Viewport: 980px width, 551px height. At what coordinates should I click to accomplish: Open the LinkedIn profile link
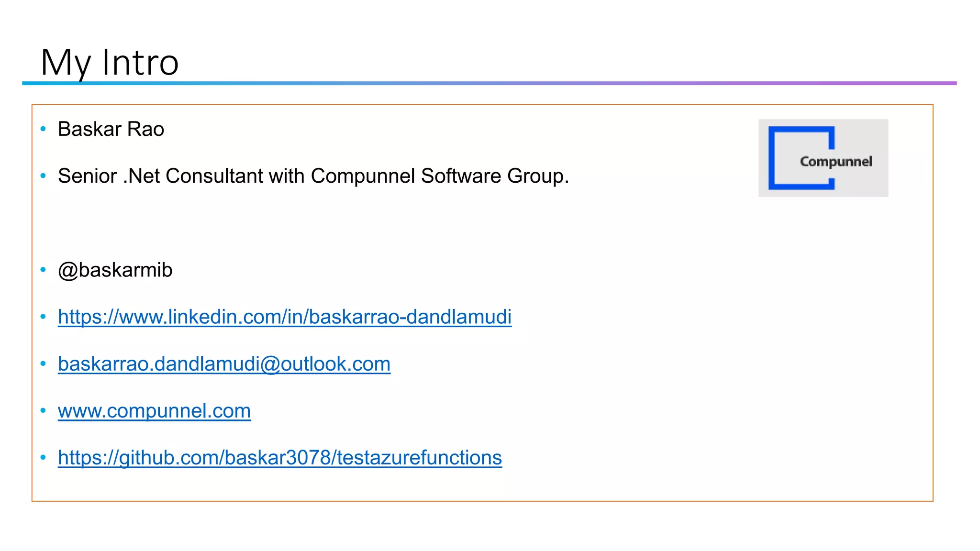(x=284, y=317)
